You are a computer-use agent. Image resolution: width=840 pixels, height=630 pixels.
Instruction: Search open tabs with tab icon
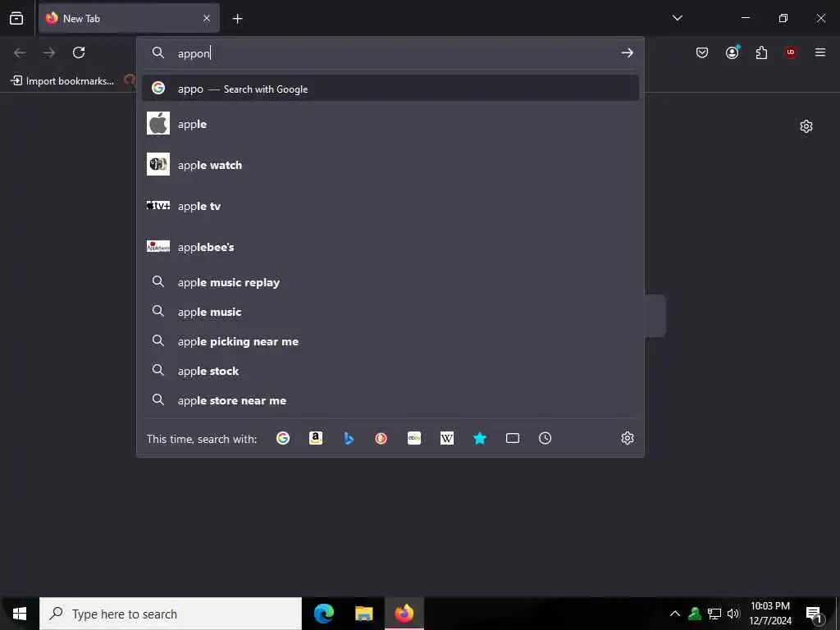[512, 438]
